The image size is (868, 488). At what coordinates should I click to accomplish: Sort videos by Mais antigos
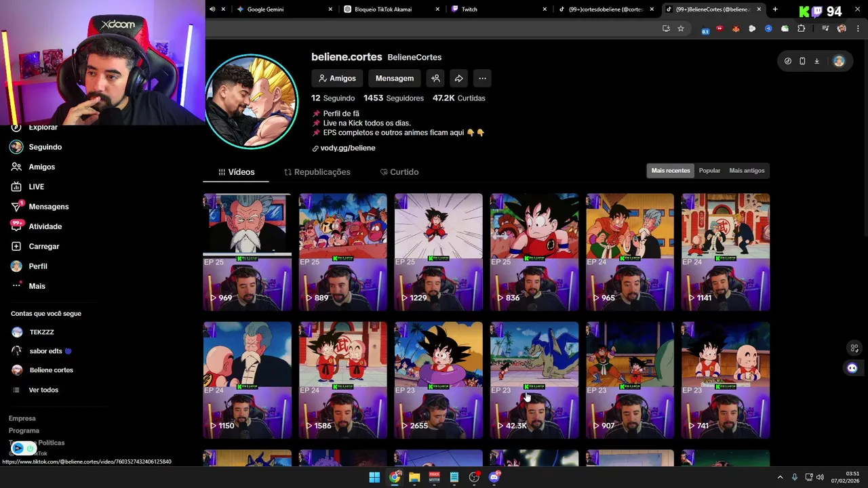pos(747,171)
